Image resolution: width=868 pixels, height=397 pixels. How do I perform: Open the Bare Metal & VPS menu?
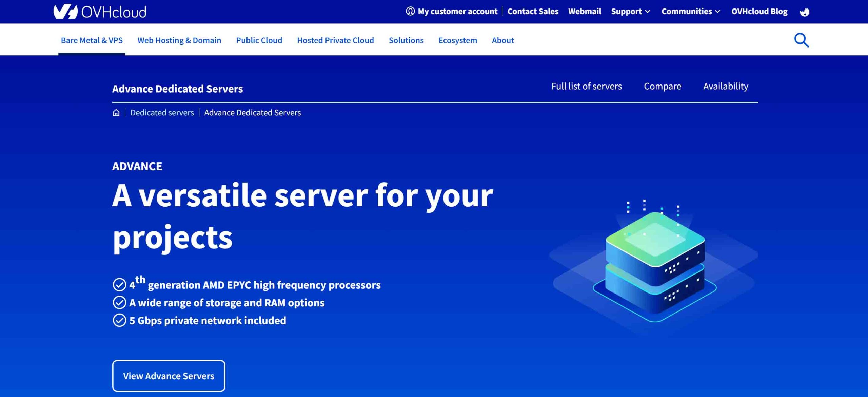tap(92, 40)
